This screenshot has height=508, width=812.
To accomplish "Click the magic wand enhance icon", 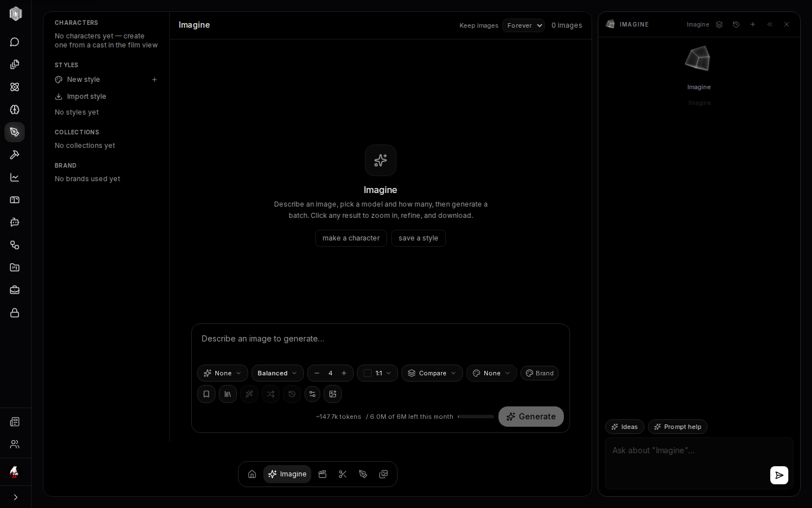I will coord(249,394).
